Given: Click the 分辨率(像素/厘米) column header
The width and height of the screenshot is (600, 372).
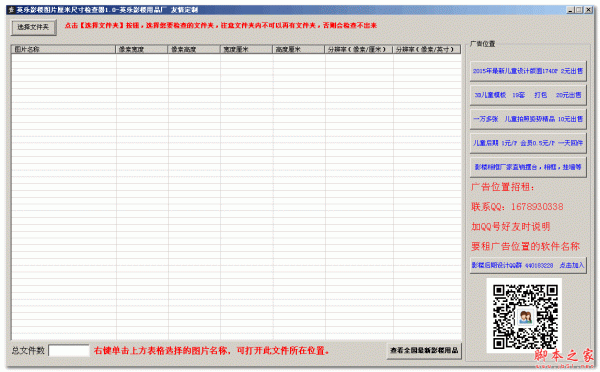Looking at the screenshot, I should tap(359, 49).
